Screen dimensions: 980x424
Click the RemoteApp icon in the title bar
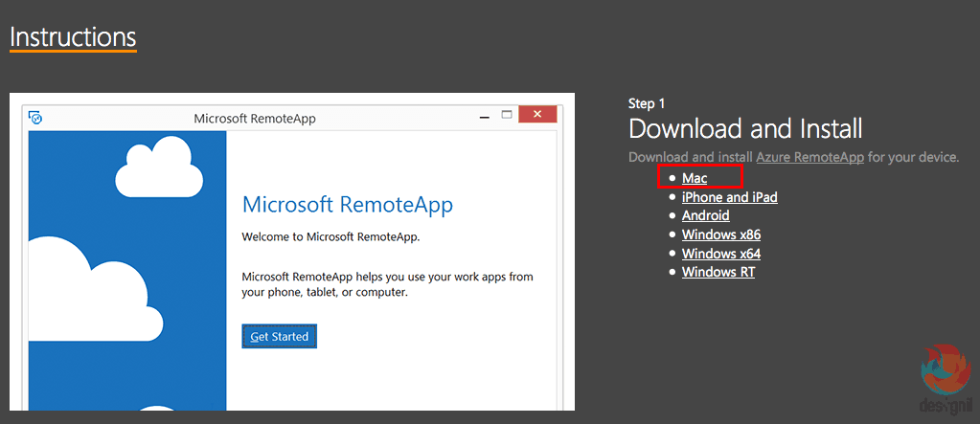coord(36,118)
